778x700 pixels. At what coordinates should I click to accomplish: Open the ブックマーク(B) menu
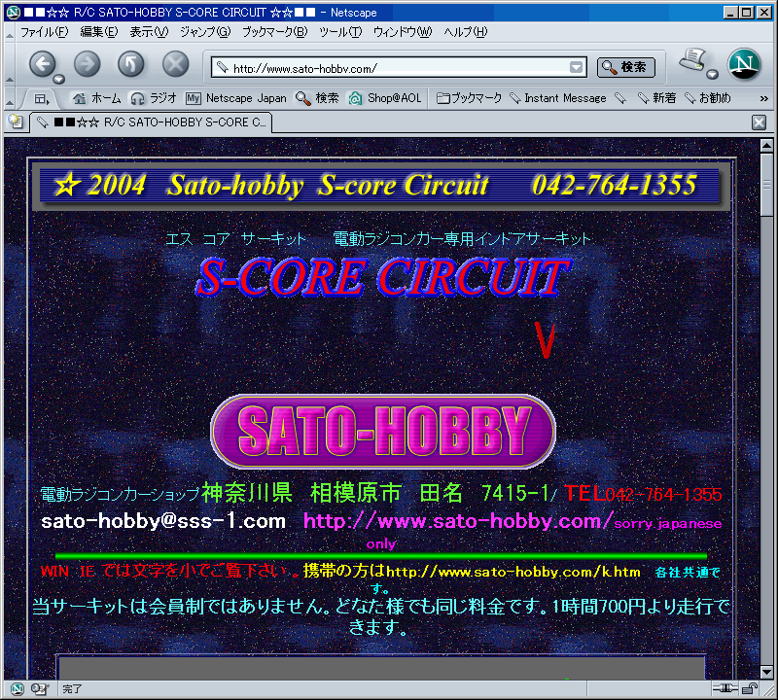(275, 32)
